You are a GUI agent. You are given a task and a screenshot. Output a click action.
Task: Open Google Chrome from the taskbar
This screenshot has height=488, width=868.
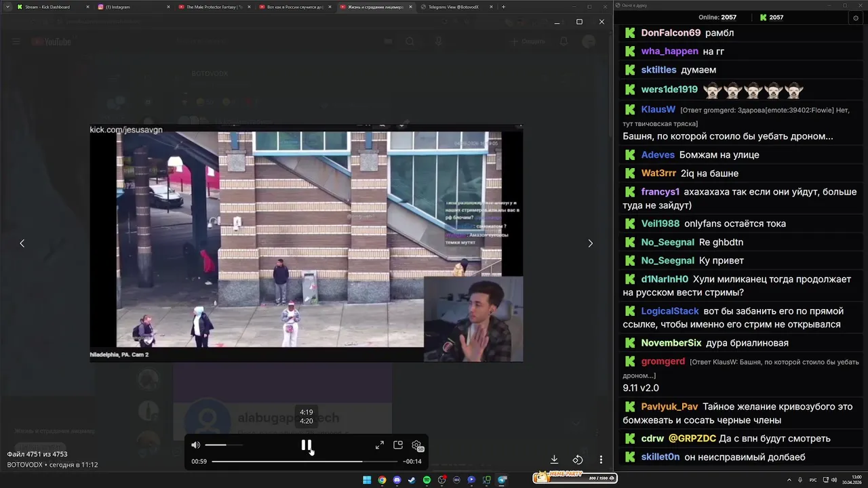click(x=382, y=480)
